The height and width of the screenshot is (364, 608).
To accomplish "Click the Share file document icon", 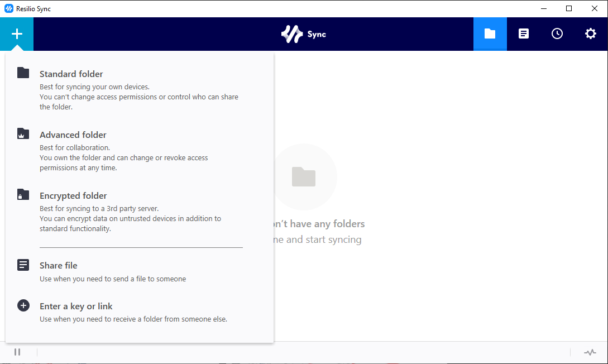I will point(23,265).
